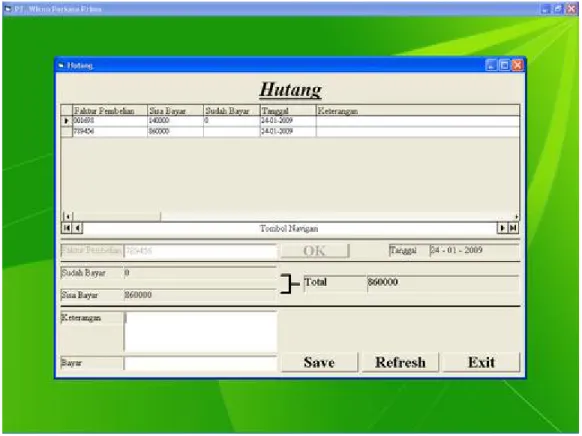Maximize the Hutang window
582x436 pixels.
coord(504,65)
